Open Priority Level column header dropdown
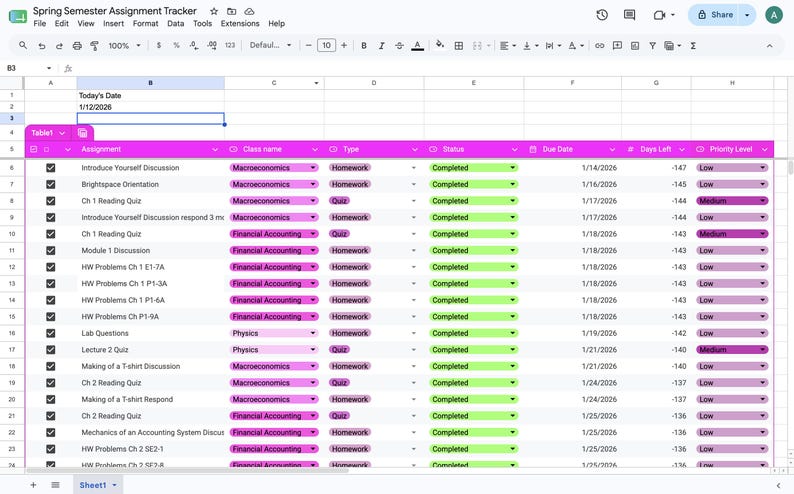Viewport: 794px width, 494px height. pyautogui.click(x=765, y=149)
